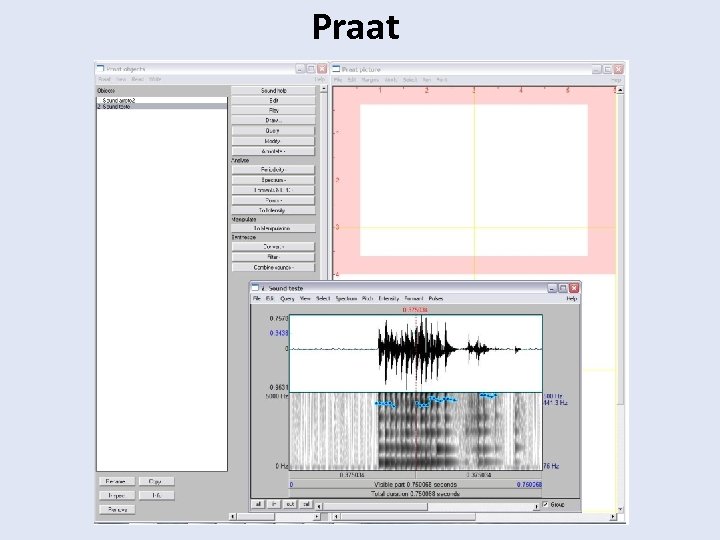This screenshot has width=720, height=540.
Task: Click the left 0.375034 selection bar
Action: pyautogui.click(x=352, y=475)
